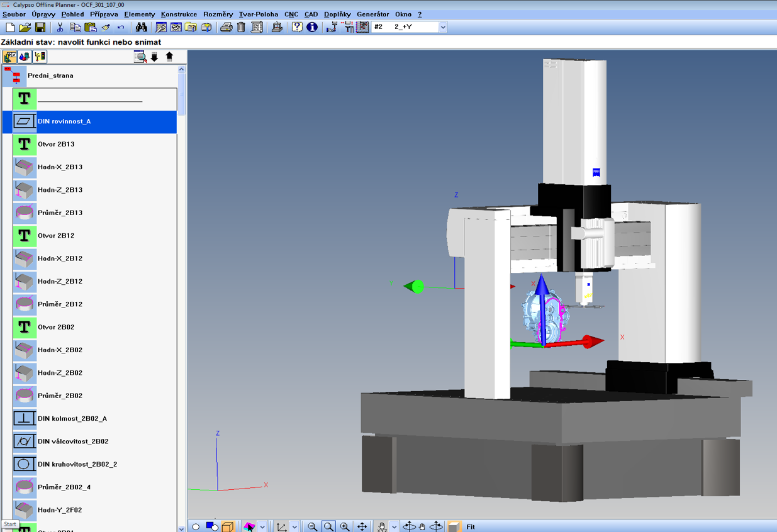The image size is (777, 532).
Task: Toggle the traffic light tree tab
Action: coord(40,57)
